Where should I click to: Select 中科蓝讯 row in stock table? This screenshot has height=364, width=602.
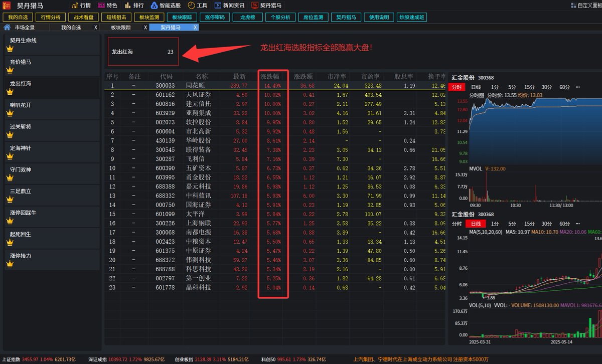275,196
